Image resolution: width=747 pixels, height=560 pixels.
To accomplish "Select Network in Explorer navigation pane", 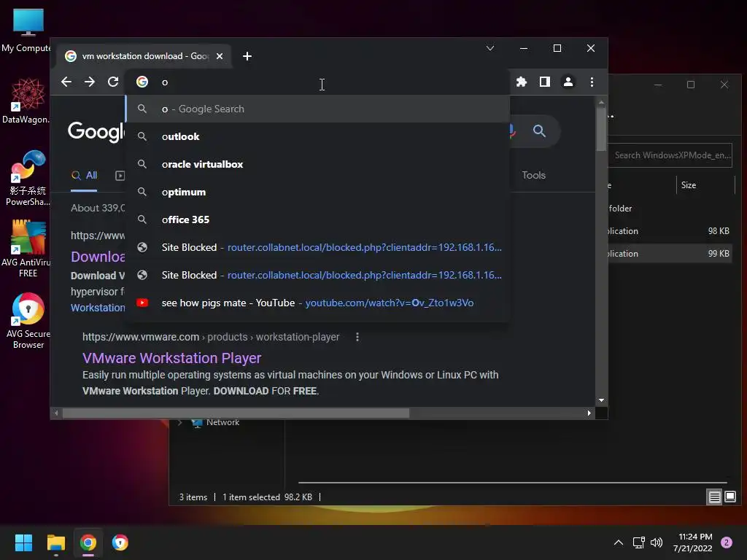I will 222,422.
